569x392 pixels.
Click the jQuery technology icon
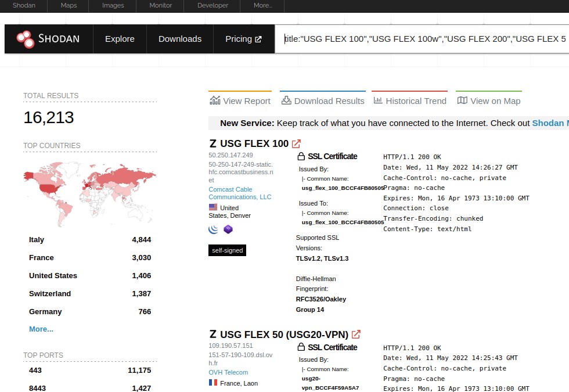pyautogui.click(x=213, y=229)
